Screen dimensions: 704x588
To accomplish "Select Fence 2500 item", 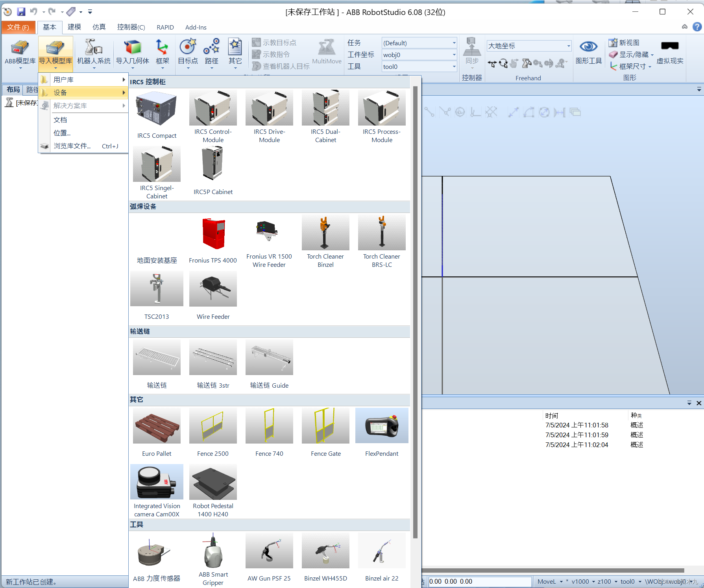I will click(213, 433).
